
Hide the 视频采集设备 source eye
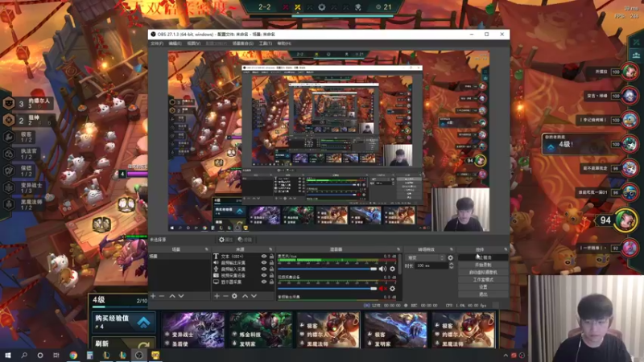264,275
